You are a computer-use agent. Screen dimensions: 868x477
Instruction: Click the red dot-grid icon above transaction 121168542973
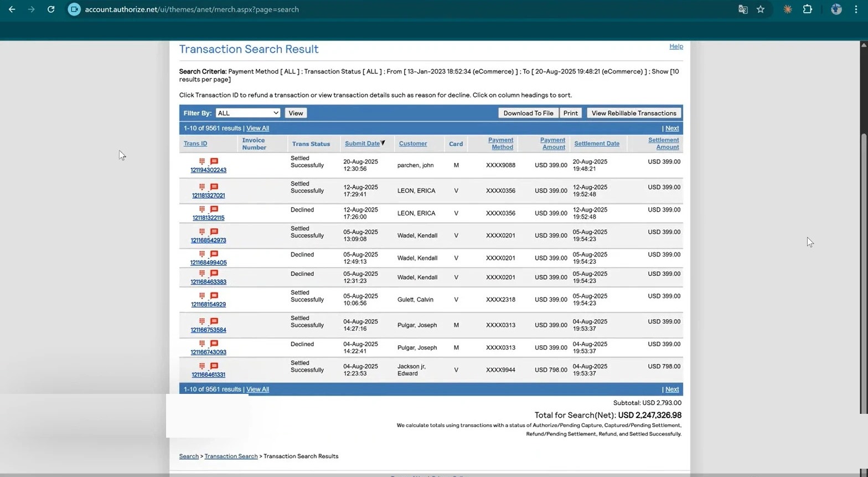[202, 232]
